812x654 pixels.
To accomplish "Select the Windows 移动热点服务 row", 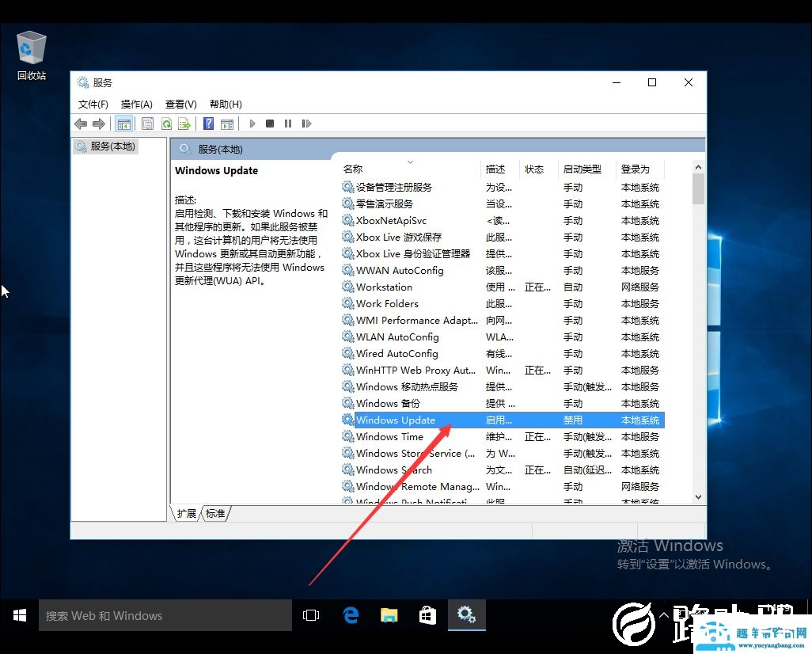I will coord(503,387).
